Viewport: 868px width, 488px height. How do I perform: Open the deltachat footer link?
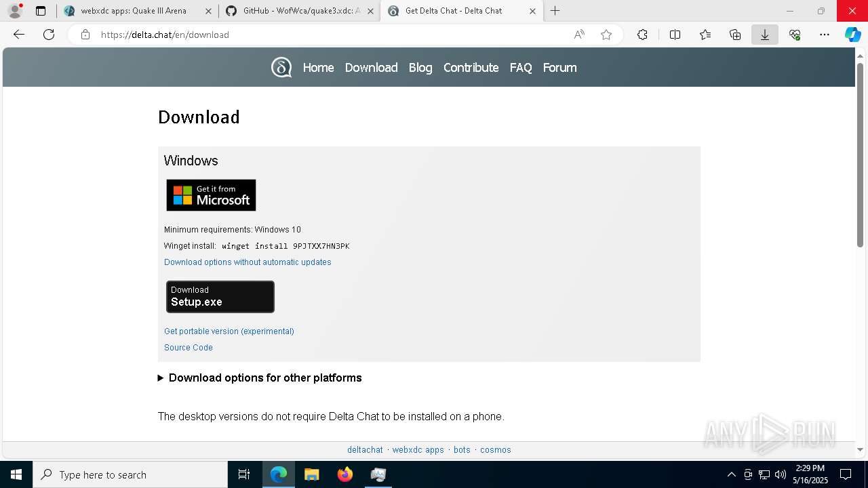(365, 450)
